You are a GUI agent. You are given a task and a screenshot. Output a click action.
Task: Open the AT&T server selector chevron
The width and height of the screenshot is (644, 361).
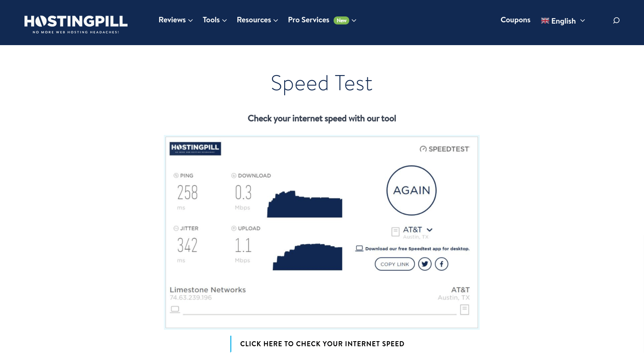click(429, 230)
